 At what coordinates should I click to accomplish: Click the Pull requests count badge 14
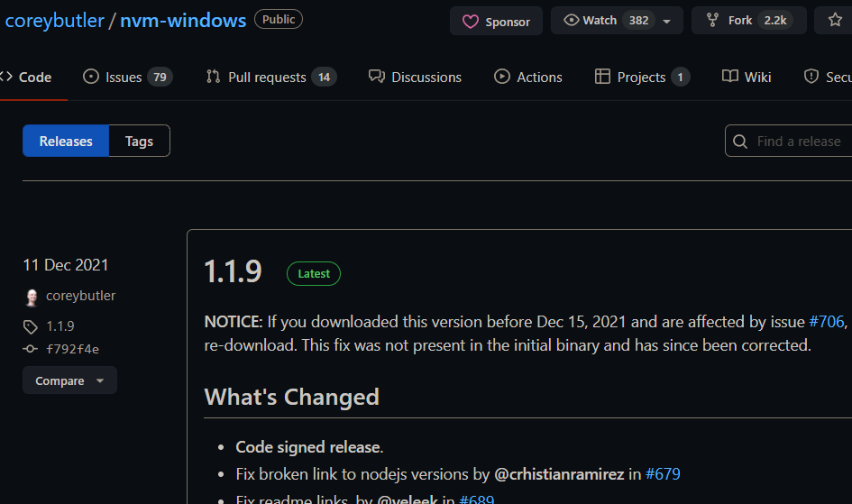325,78
